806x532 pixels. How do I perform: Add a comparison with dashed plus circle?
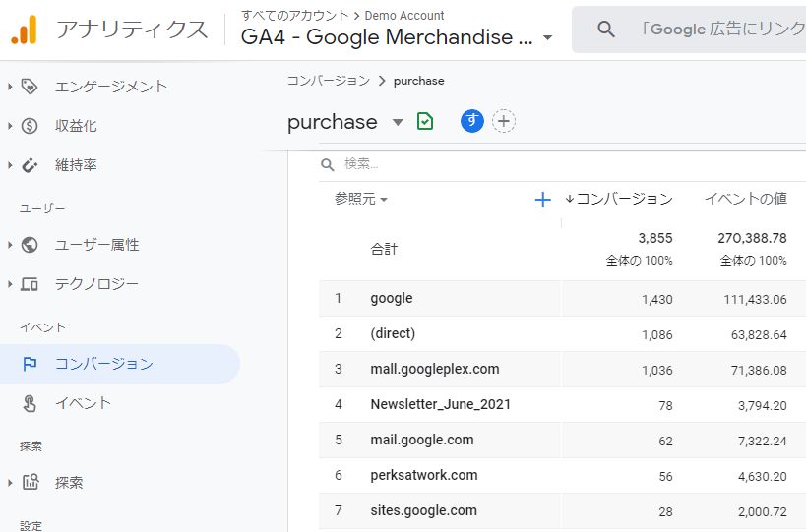point(504,121)
